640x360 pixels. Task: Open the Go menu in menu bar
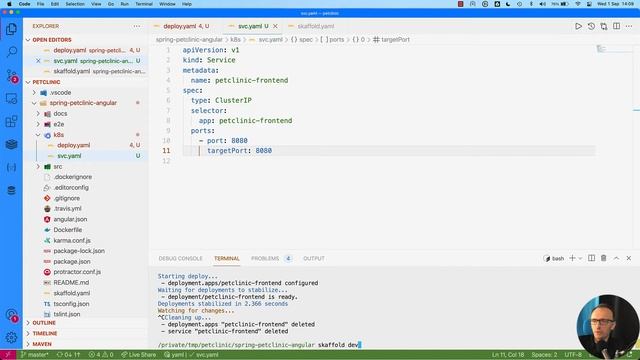111,4
